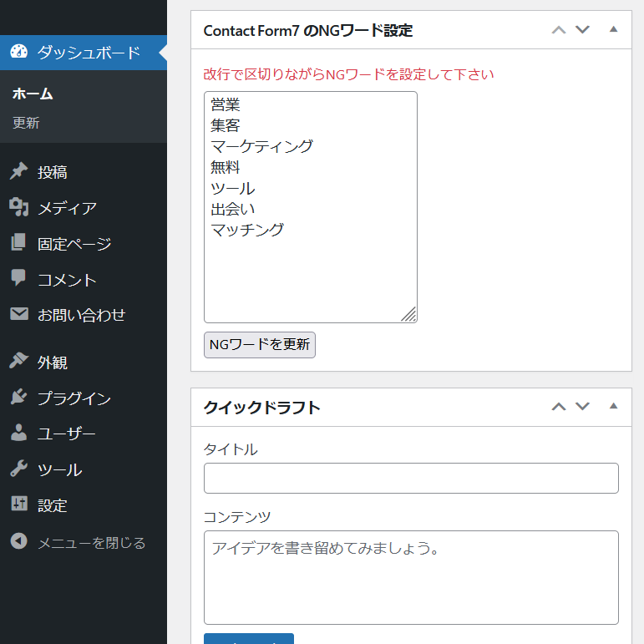Click the pages icon beside 固定ページ
Image resolution: width=644 pixels, height=644 pixels.
point(19,242)
